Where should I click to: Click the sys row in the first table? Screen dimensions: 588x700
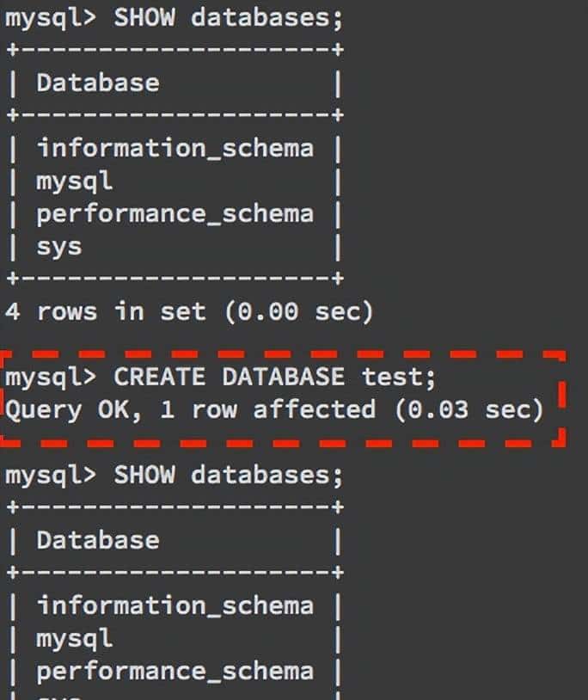(59, 246)
